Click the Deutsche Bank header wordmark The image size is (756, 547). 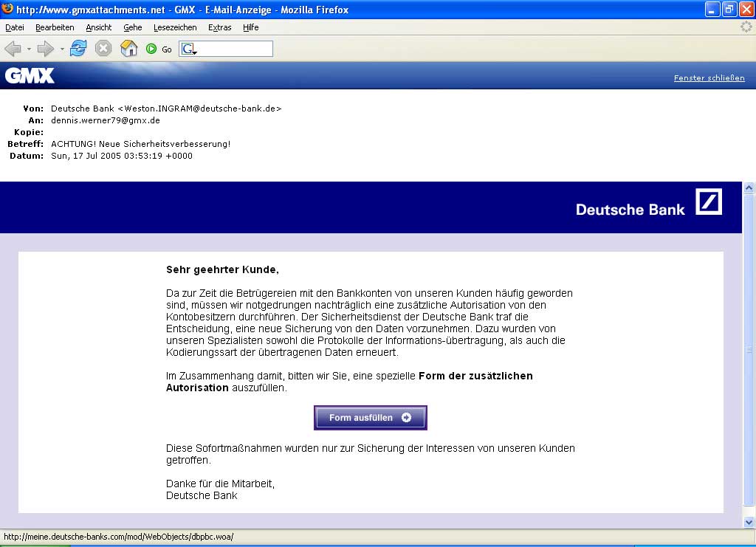(x=630, y=210)
